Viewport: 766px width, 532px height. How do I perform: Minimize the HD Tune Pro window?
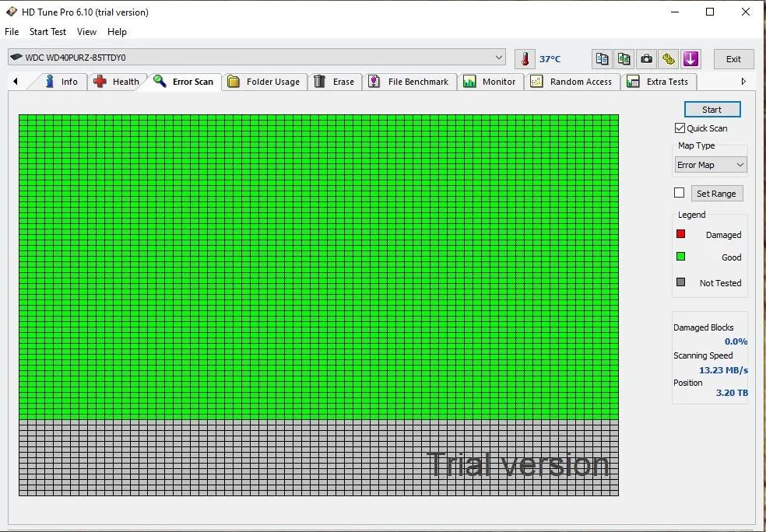pyautogui.click(x=675, y=12)
